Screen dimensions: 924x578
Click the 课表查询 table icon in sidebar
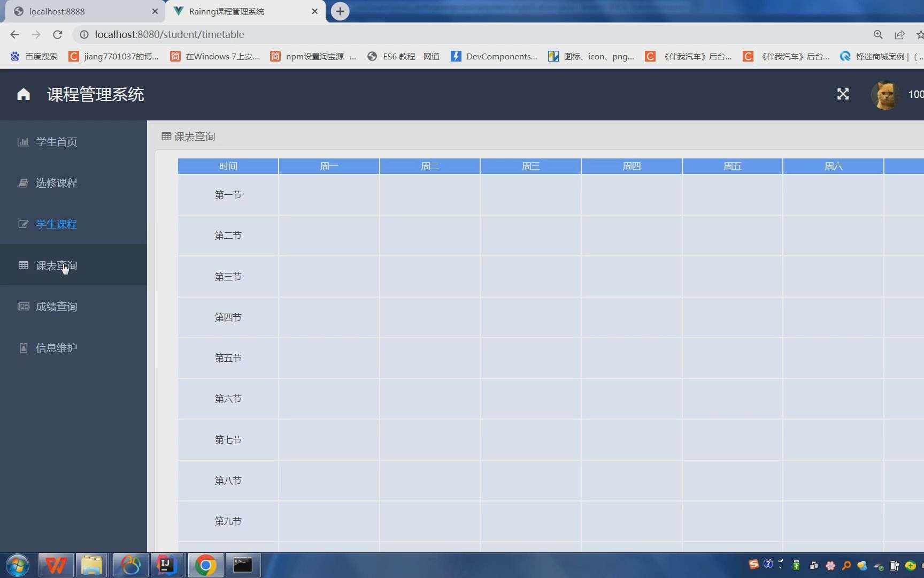(23, 265)
